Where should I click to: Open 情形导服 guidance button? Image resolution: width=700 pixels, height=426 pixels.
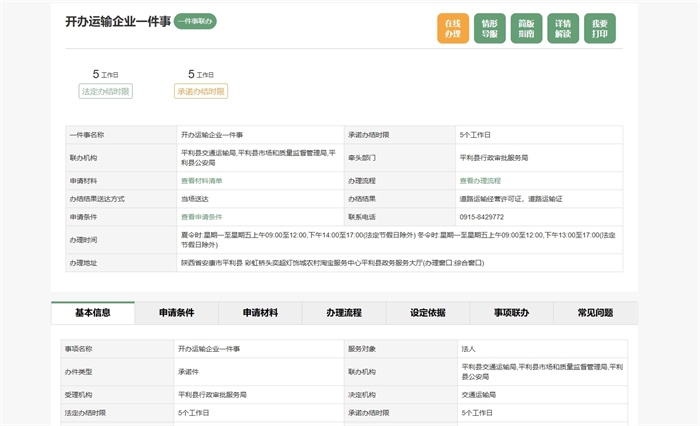(489, 28)
